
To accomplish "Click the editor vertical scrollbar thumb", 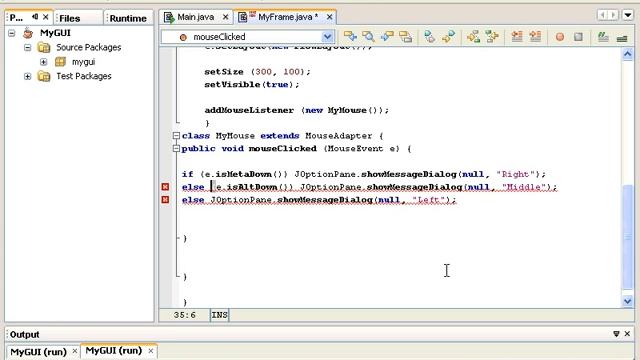I will [628, 237].
